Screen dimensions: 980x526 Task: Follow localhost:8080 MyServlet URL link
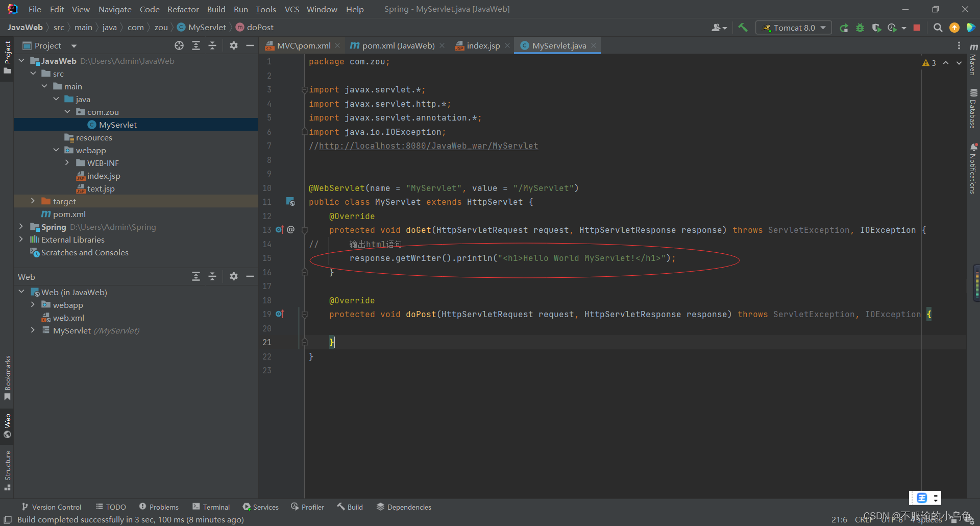(x=428, y=146)
